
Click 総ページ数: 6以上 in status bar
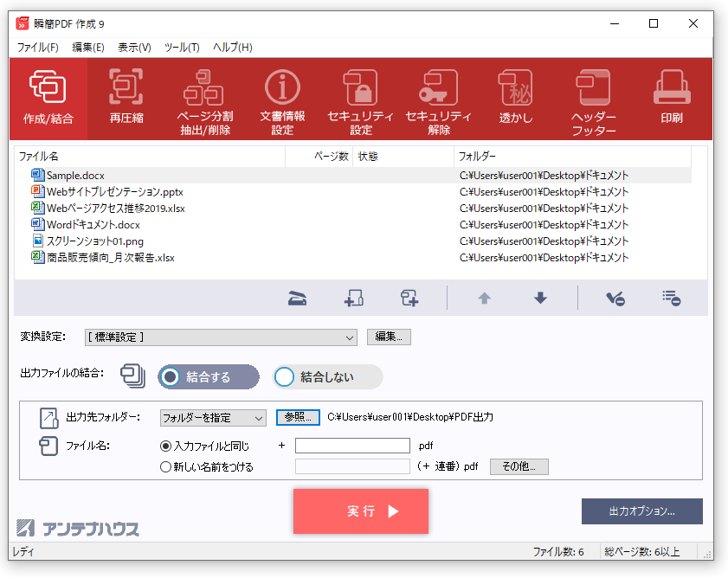tap(641, 551)
